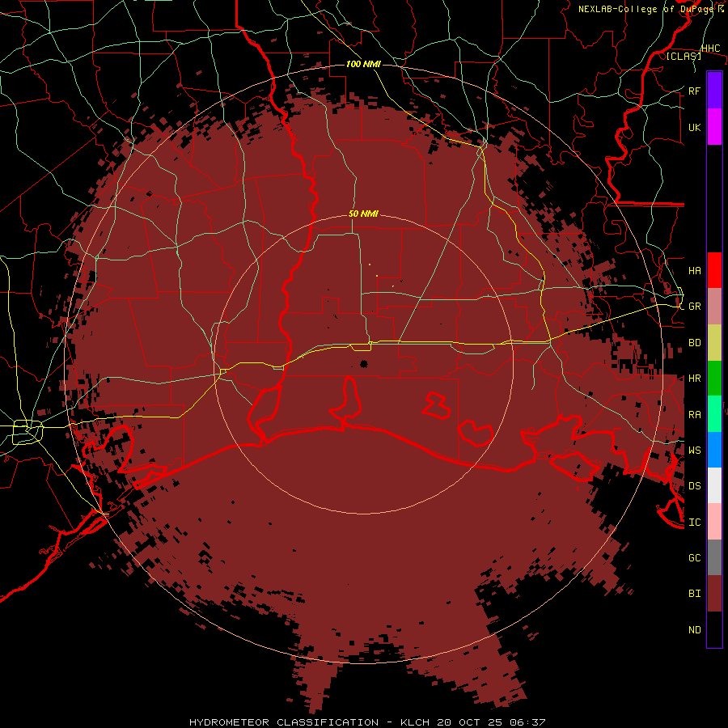Click the yellow highway loop at left
Image resolution: width=728 pixels, height=728 pixels.
[28, 432]
